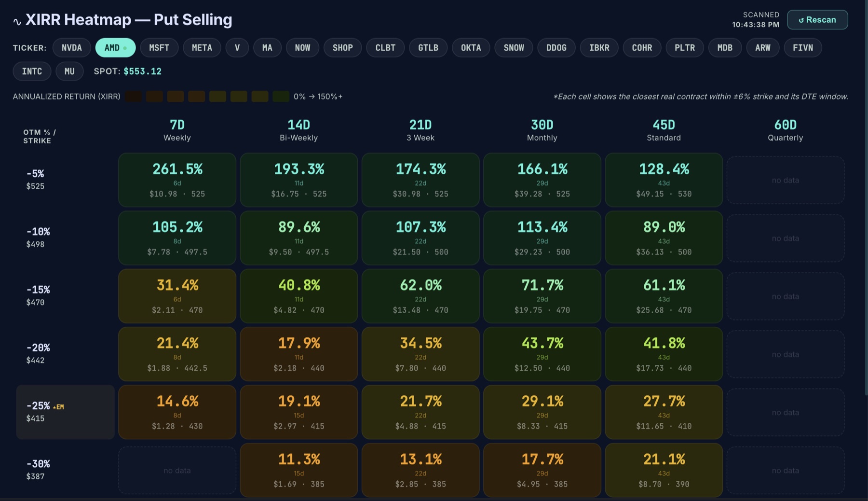
Task: Click the XIRR Heatmap wave logo icon
Action: (x=17, y=21)
